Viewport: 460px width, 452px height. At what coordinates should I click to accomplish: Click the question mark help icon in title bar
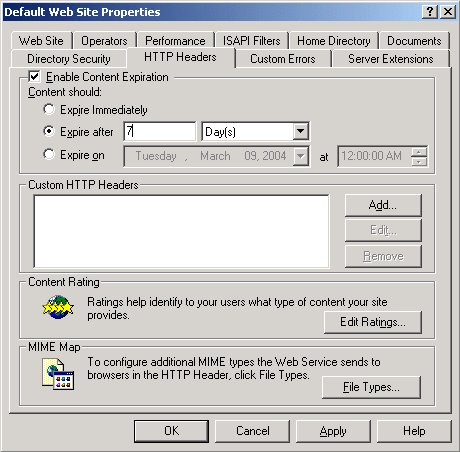click(430, 12)
